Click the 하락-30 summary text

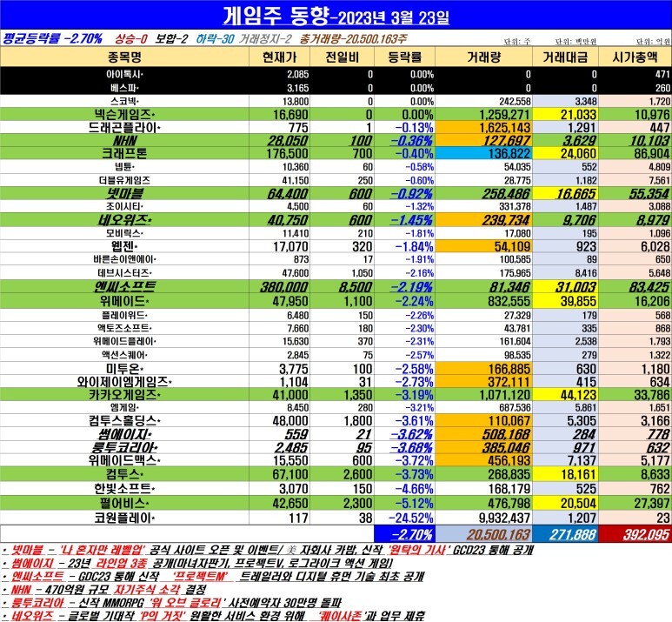pyautogui.click(x=215, y=39)
